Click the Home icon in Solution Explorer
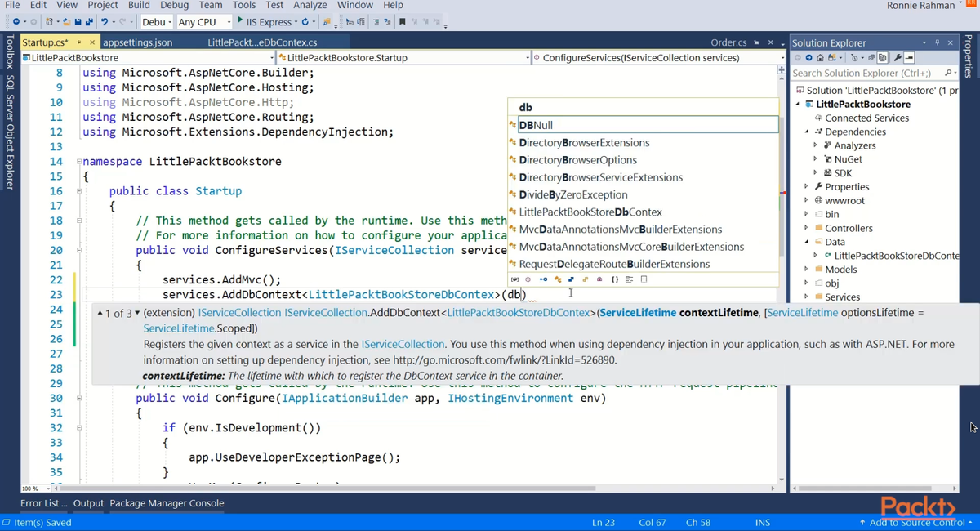Viewport: 980px width, 531px height. [820, 57]
